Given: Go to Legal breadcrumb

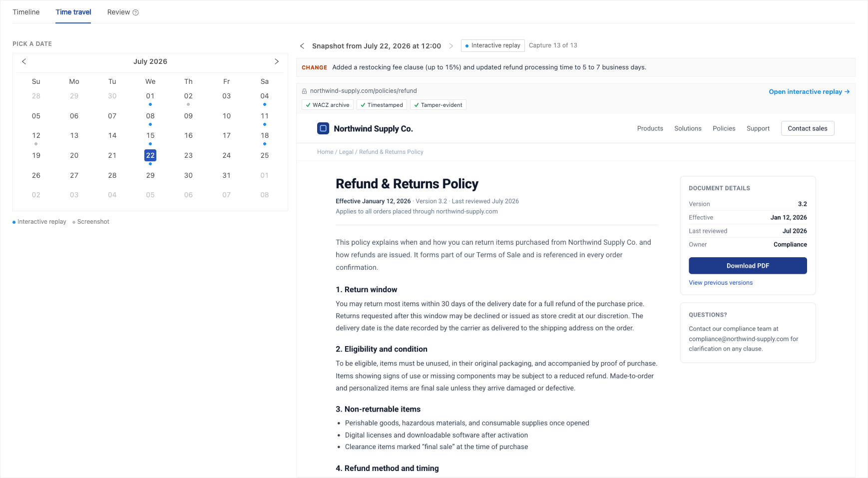Looking at the screenshot, I should [x=346, y=152].
